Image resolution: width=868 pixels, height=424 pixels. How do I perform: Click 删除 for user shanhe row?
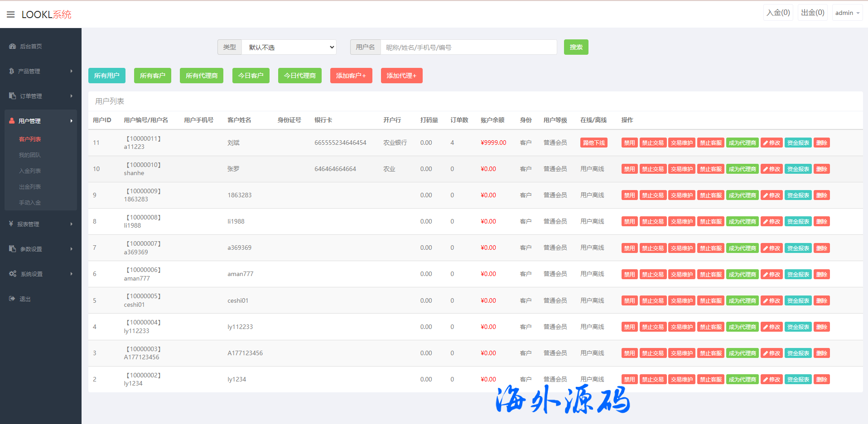click(x=821, y=169)
